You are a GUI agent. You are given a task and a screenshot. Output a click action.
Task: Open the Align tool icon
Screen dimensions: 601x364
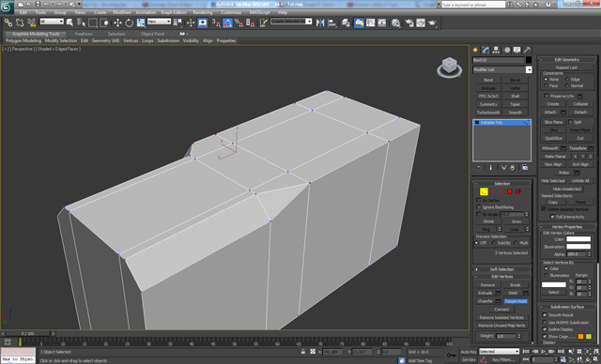point(332,23)
